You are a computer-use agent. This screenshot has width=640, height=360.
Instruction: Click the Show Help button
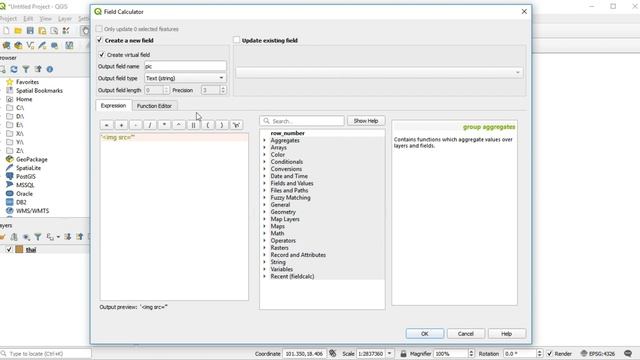pos(366,121)
